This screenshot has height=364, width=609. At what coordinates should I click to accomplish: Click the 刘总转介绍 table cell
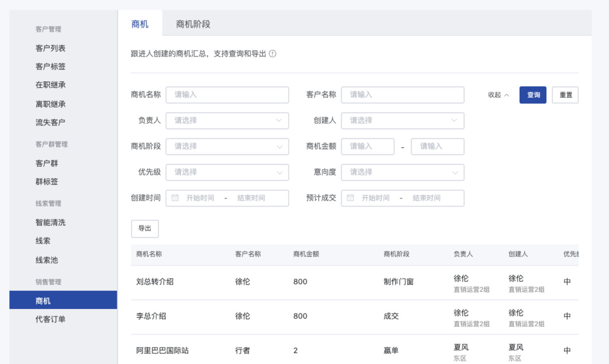155,282
